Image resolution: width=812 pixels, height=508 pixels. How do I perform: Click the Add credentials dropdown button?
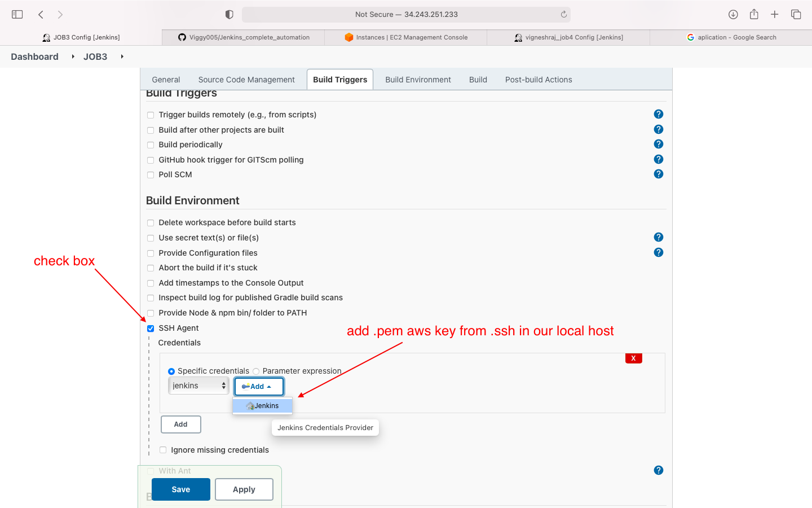click(259, 387)
